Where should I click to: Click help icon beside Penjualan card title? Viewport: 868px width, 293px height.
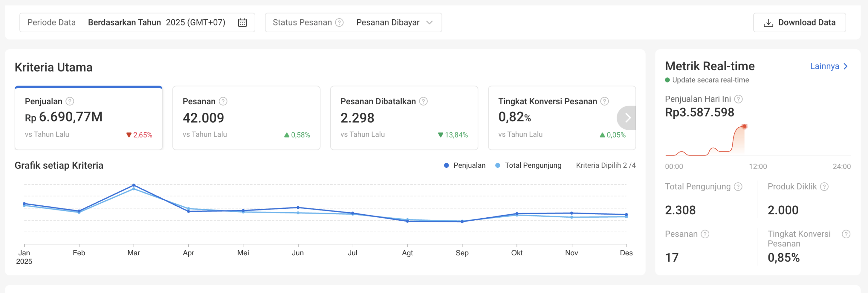click(x=70, y=101)
